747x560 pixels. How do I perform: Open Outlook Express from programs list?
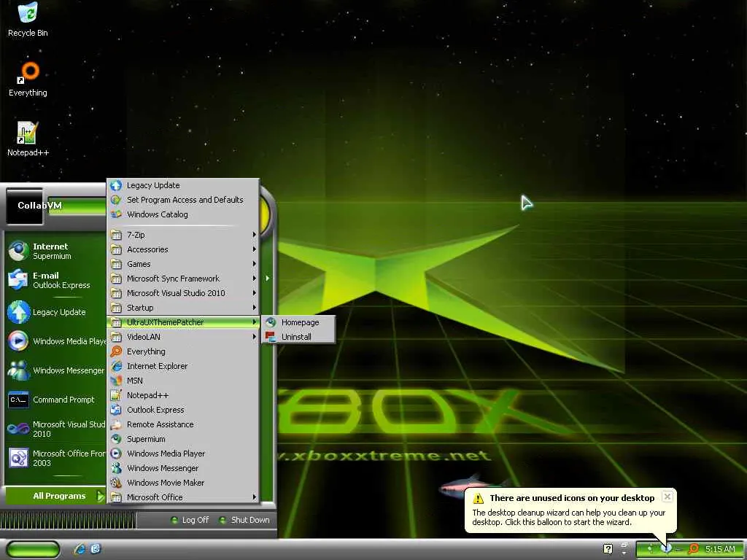click(183, 410)
